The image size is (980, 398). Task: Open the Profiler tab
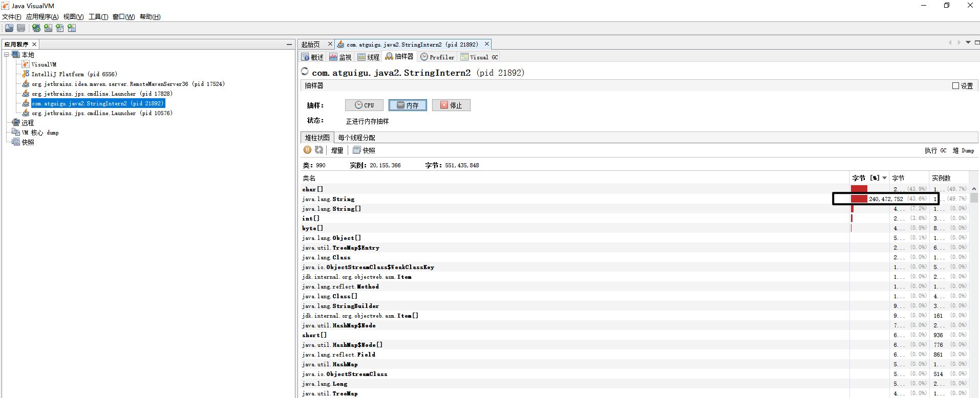pos(437,57)
